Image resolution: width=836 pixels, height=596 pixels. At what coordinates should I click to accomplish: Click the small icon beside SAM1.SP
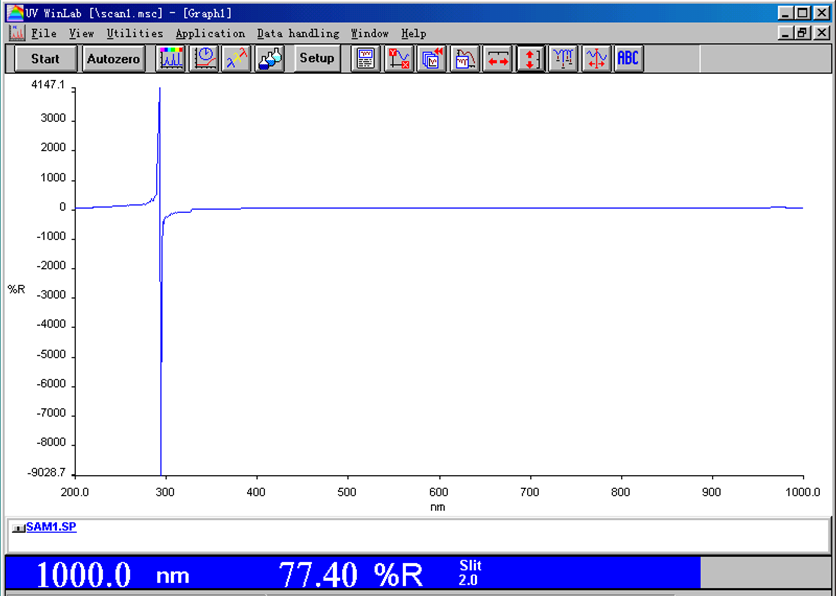(19, 528)
